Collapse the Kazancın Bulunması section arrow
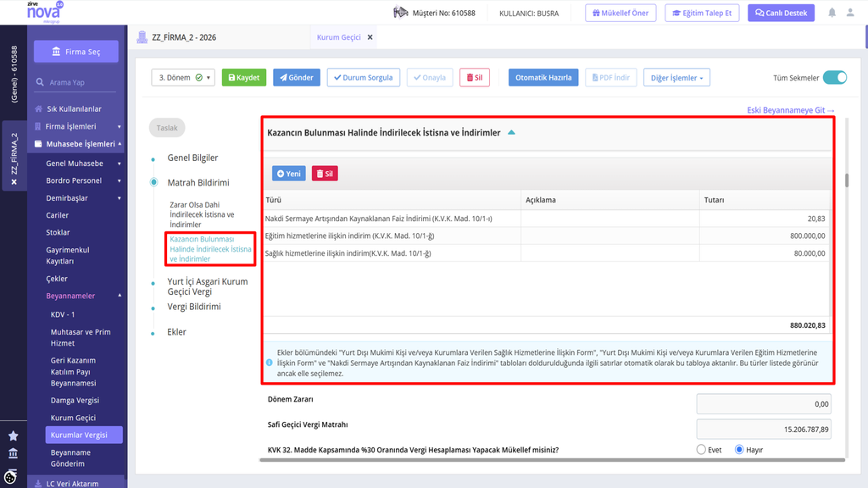 [511, 133]
